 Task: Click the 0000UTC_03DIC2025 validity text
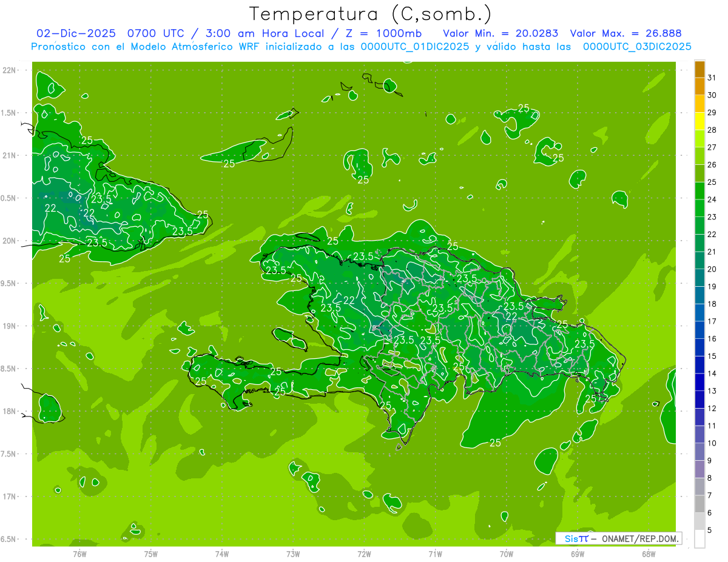click(x=637, y=47)
